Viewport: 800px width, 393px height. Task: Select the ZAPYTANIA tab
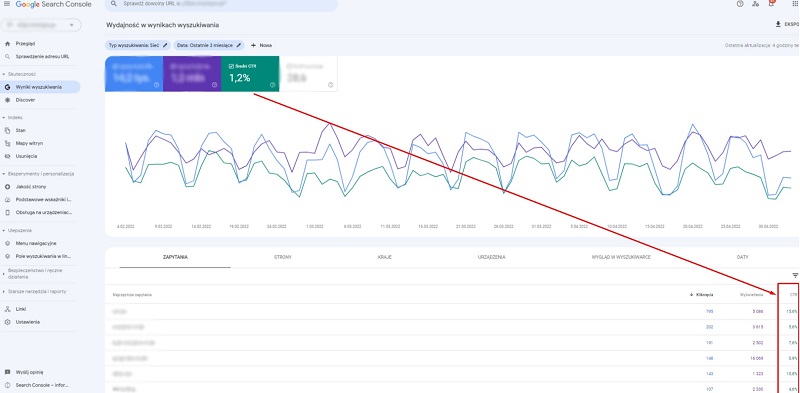[175, 257]
